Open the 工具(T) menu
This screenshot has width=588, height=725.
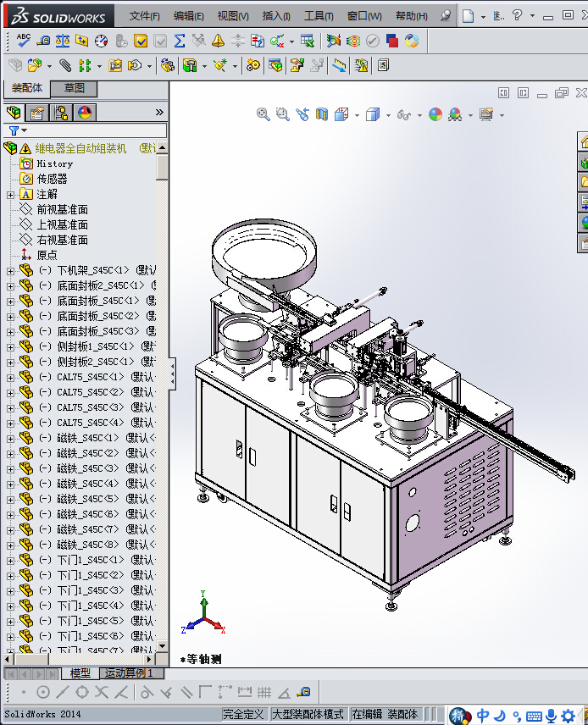319,16
